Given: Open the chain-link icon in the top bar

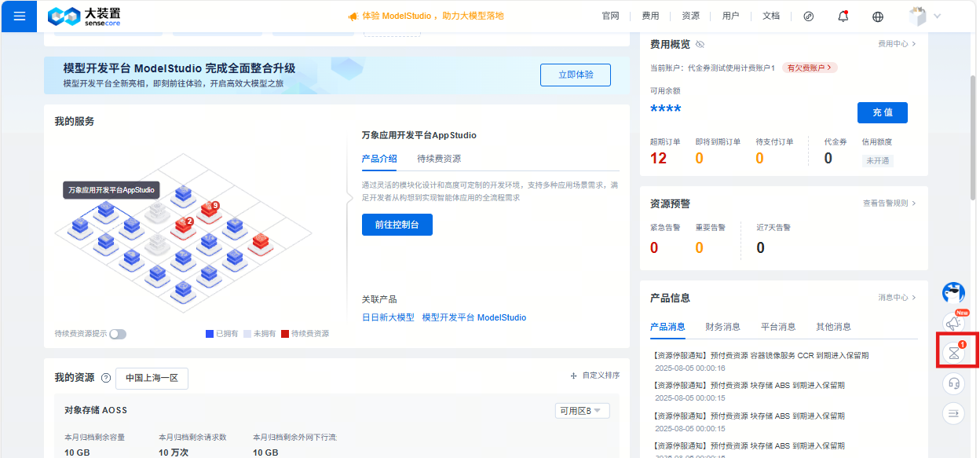Looking at the screenshot, I should [809, 16].
